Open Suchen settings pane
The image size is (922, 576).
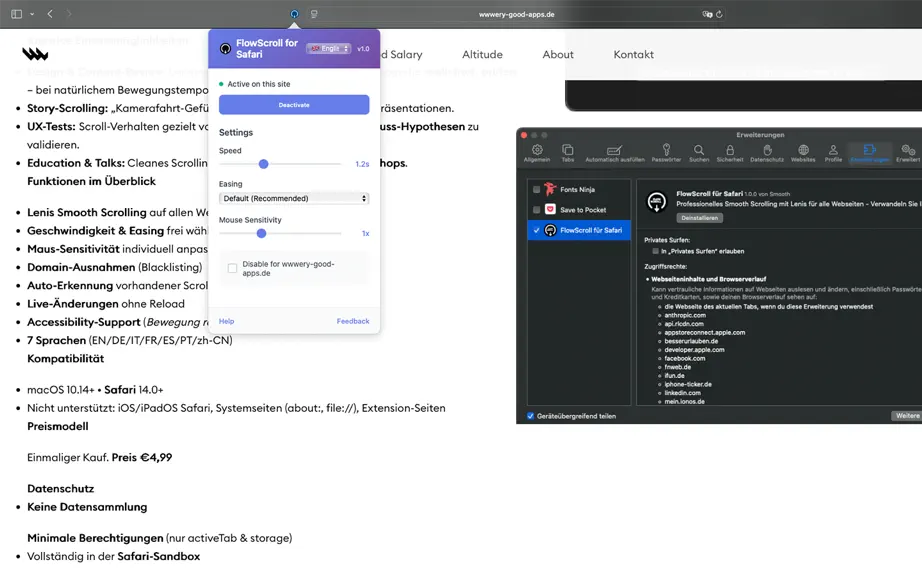point(699,153)
